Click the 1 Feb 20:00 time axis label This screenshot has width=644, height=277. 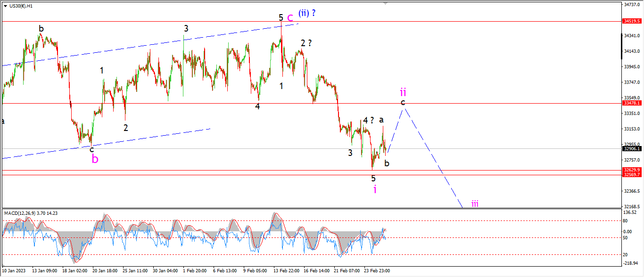195,271
